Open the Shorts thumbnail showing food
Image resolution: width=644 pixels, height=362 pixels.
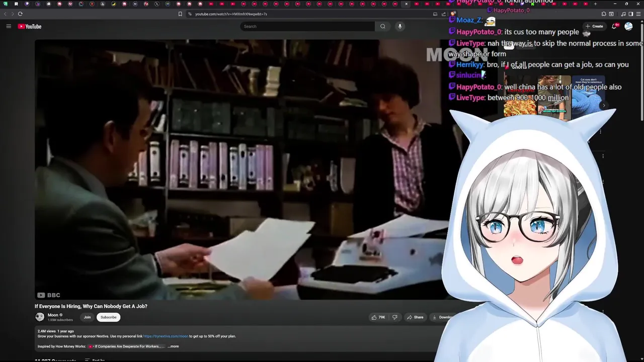coord(520,96)
